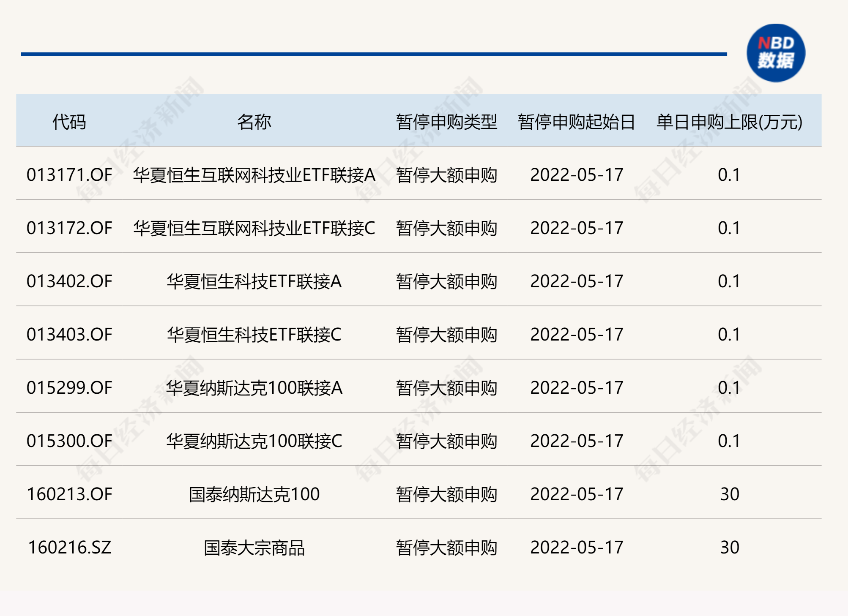Click 暂停大额申购 in row 013172.OF
848x616 pixels.
coord(446,228)
